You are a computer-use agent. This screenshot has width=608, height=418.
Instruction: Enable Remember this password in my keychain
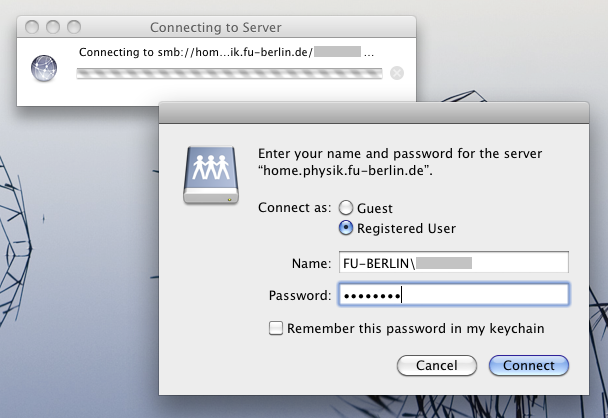coord(276,328)
